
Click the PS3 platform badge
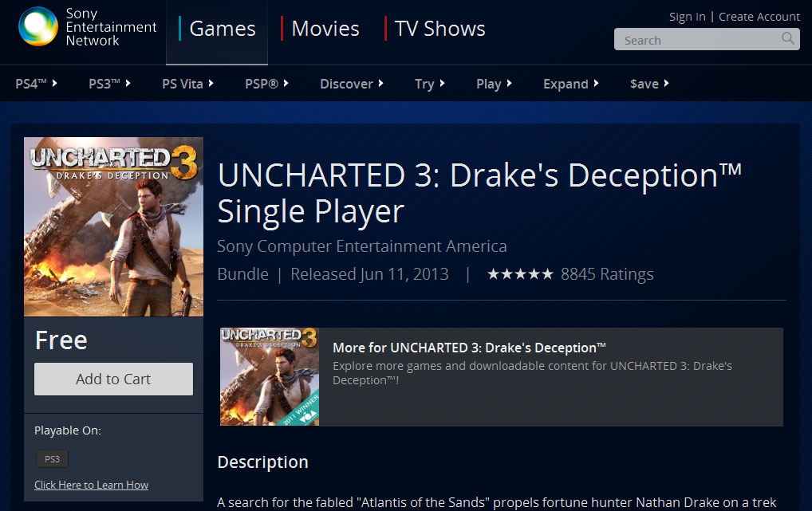pos(52,458)
